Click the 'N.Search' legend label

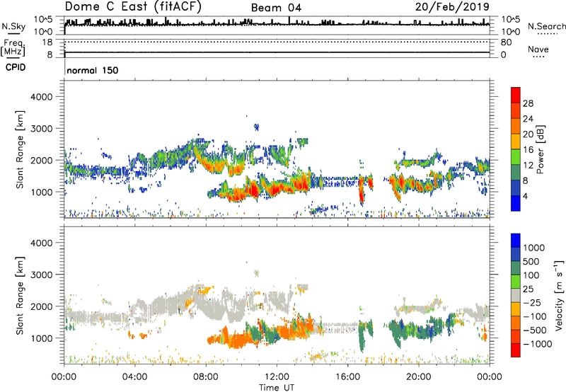(x=546, y=26)
